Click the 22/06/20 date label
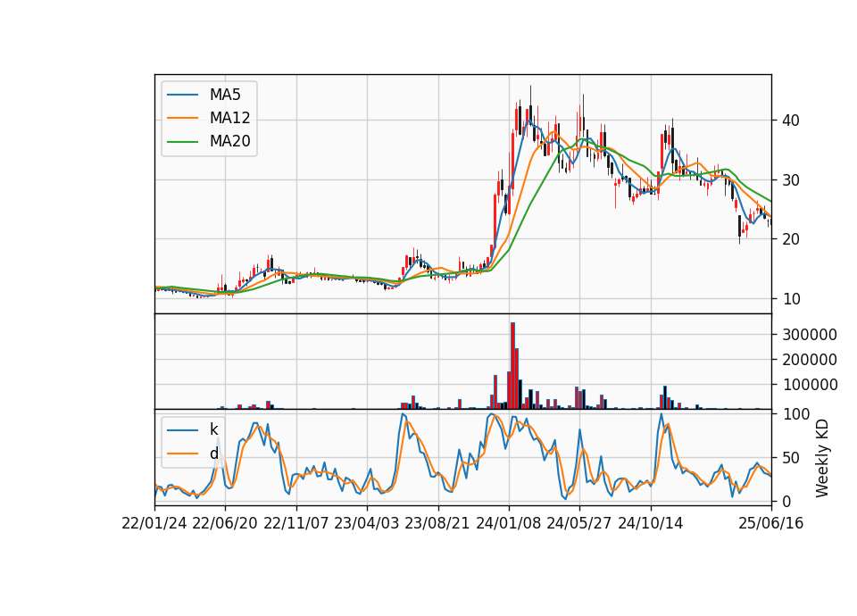 (225, 523)
